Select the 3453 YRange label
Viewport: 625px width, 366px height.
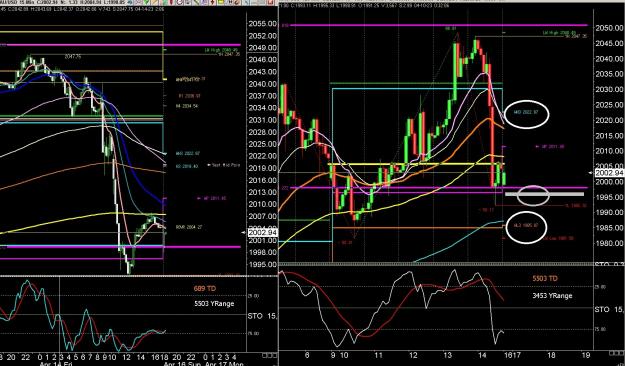click(x=552, y=296)
